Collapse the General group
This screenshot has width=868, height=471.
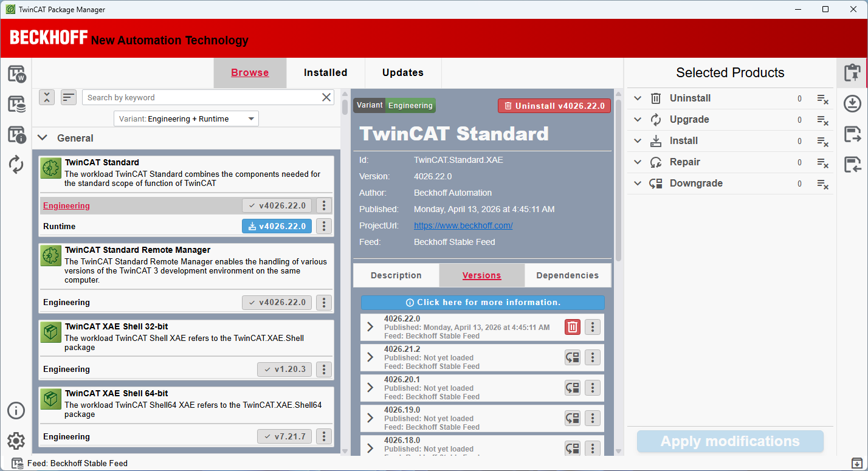coord(43,138)
